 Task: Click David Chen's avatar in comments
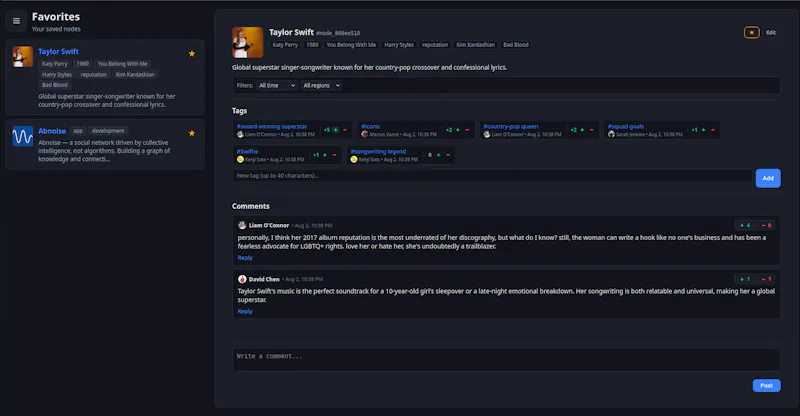(242, 279)
